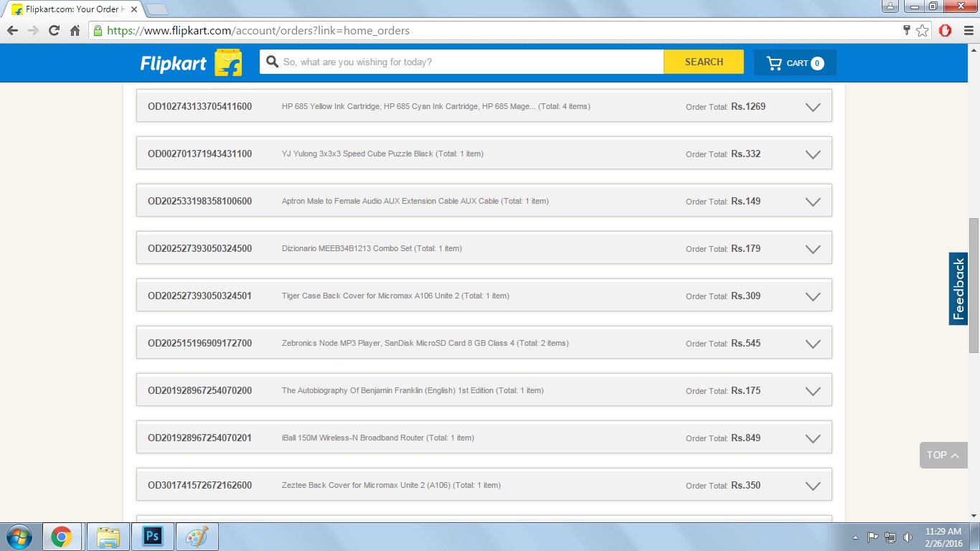Image resolution: width=980 pixels, height=551 pixels.
Task: Click the TOP scroll-up button
Action: (x=943, y=455)
